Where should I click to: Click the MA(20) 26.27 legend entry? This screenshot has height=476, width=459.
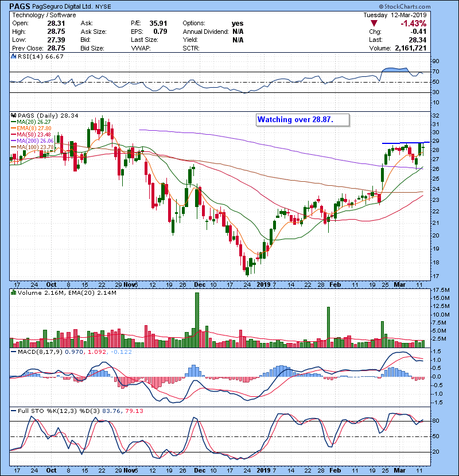(30, 122)
